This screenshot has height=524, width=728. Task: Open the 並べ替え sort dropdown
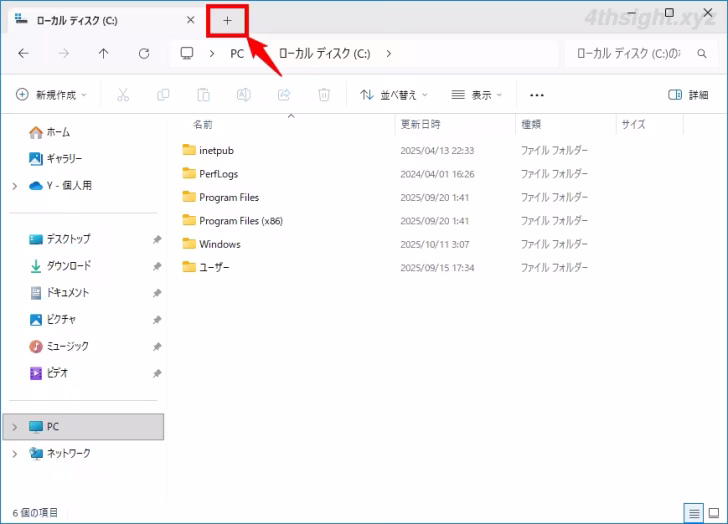(x=394, y=95)
